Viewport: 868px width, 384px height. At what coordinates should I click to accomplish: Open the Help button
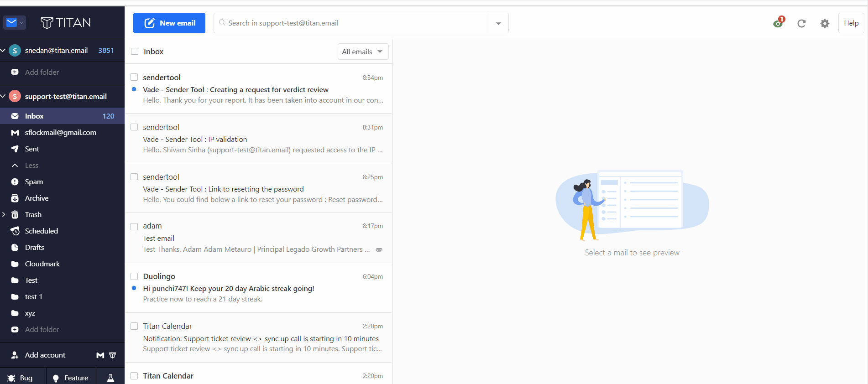(851, 23)
